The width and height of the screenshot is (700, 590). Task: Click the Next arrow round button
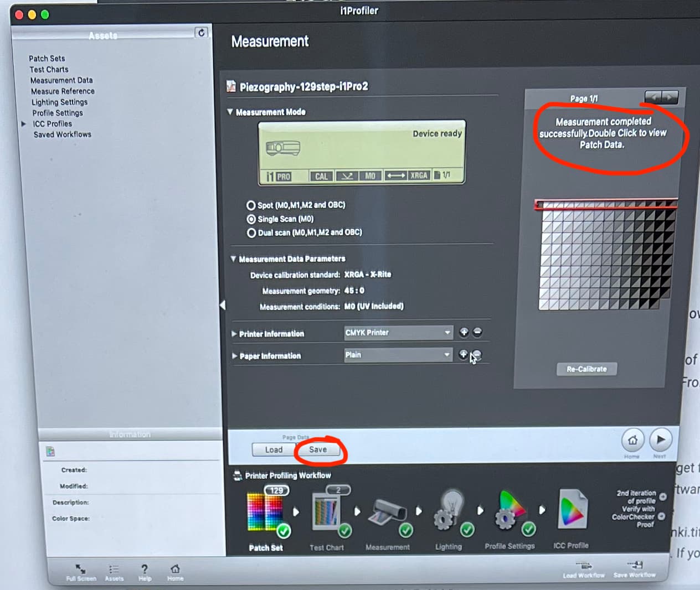(x=660, y=440)
